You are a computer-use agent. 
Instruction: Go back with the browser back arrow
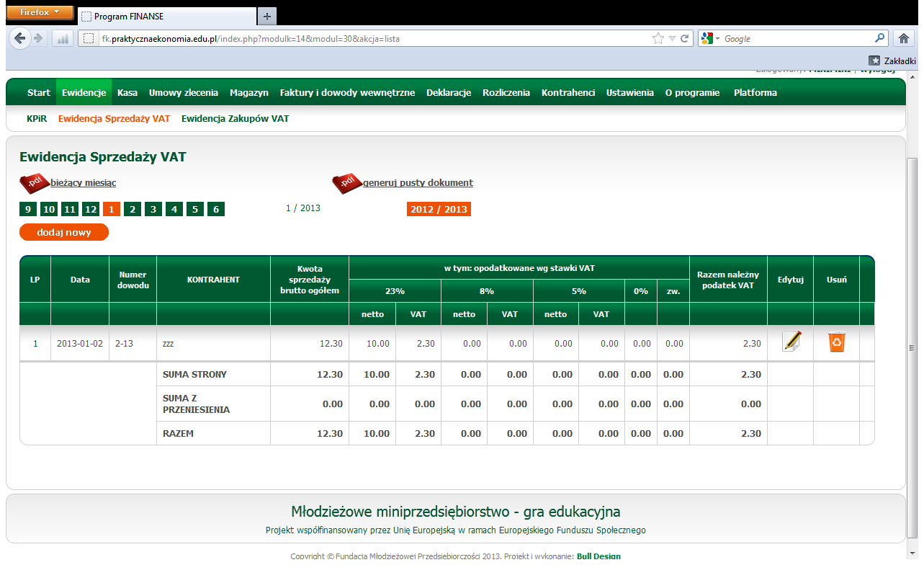coord(20,38)
